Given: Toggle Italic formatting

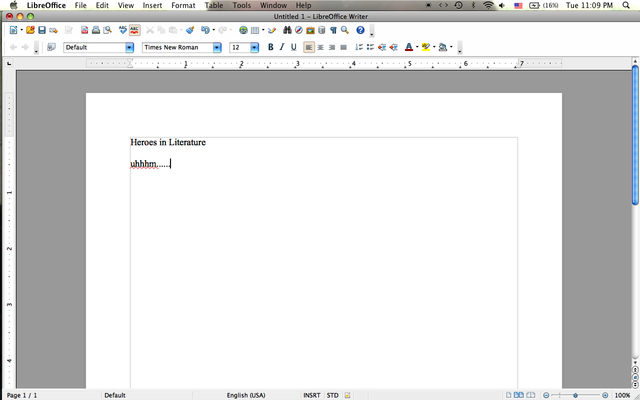Looking at the screenshot, I should 282,47.
